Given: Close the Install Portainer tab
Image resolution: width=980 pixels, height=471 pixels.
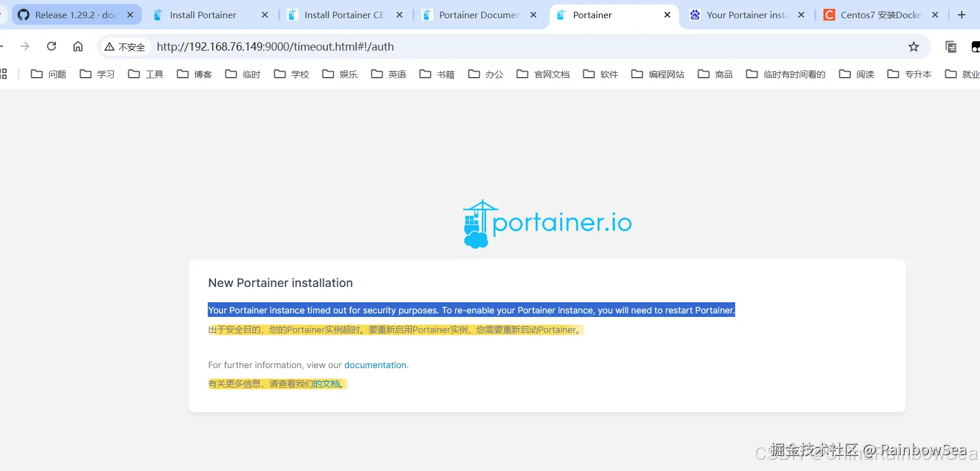Looking at the screenshot, I should (x=265, y=15).
